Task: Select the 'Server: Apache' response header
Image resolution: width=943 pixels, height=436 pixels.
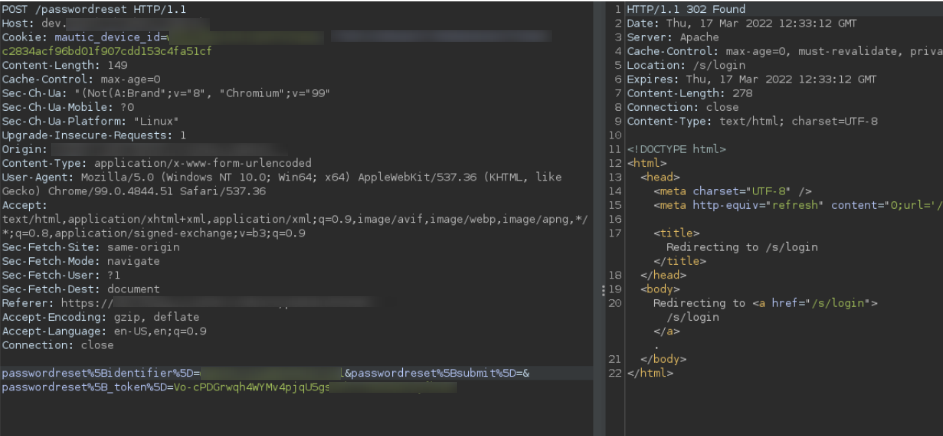Action: [x=673, y=38]
